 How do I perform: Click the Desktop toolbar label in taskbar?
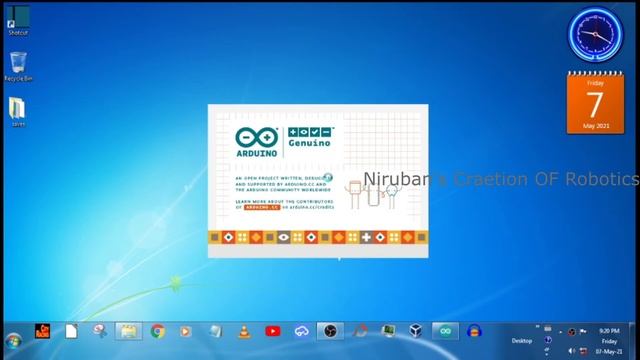pos(522,341)
